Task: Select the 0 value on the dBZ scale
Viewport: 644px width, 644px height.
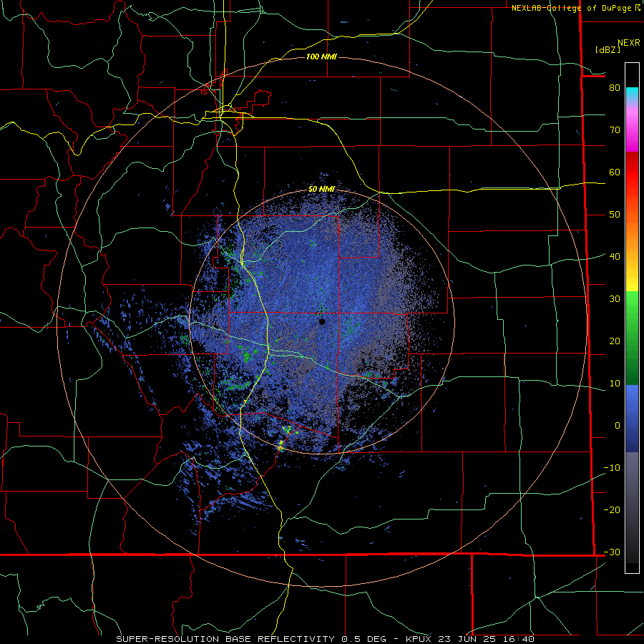Action: pos(618,426)
